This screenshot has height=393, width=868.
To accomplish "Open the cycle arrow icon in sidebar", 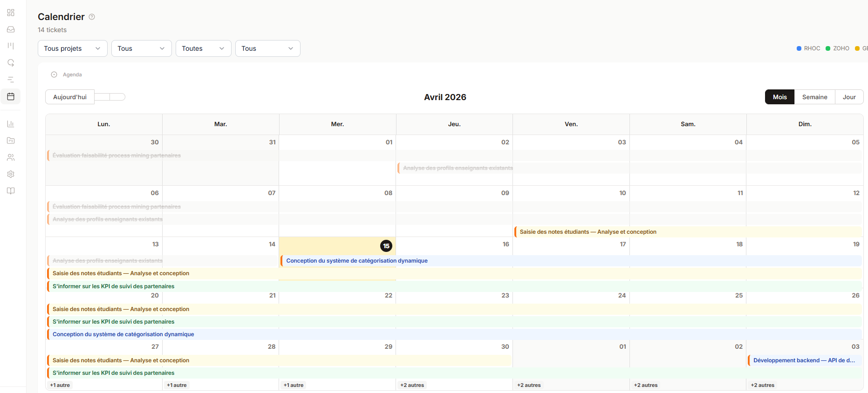I will point(11,63).
